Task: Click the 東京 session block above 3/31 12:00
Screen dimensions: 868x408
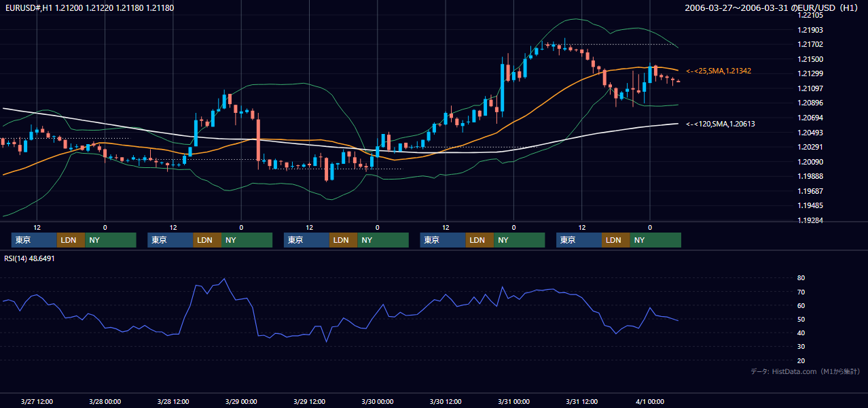Action: pos(579,240)
